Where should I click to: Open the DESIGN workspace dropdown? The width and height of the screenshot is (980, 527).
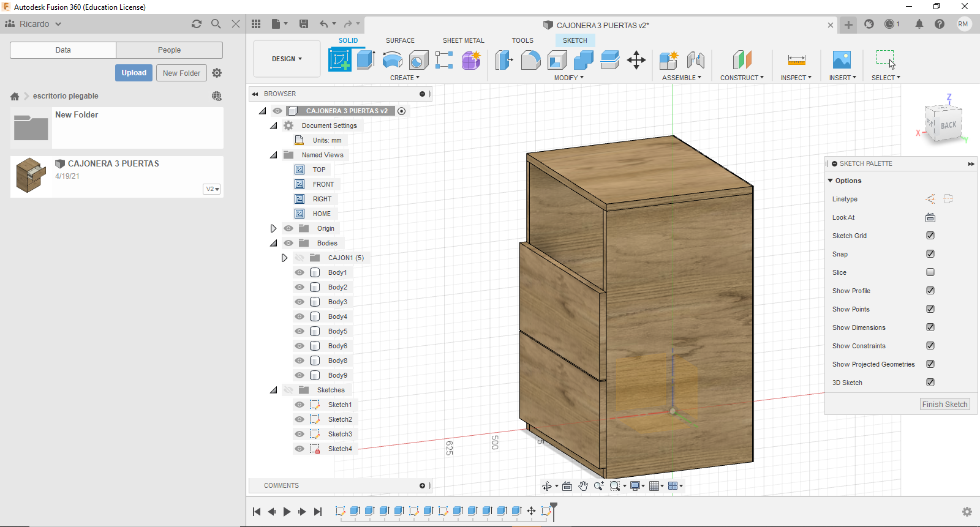287,59
